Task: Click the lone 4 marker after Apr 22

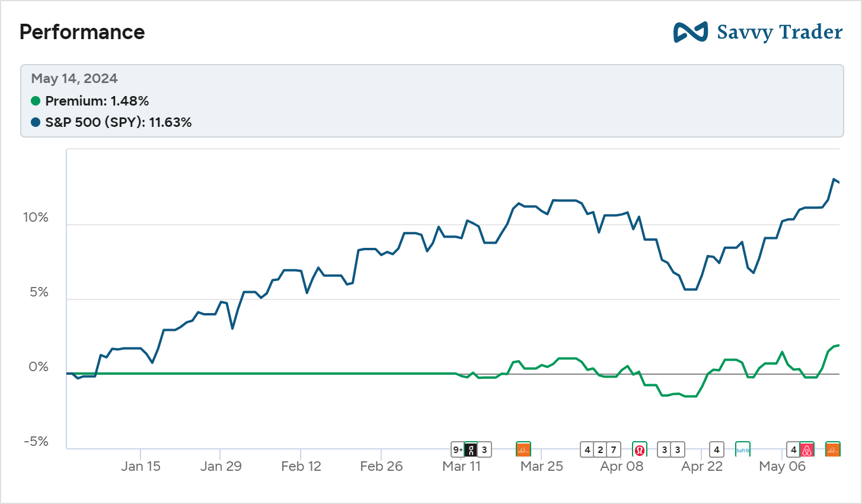Action: click(x=717, y=449)
